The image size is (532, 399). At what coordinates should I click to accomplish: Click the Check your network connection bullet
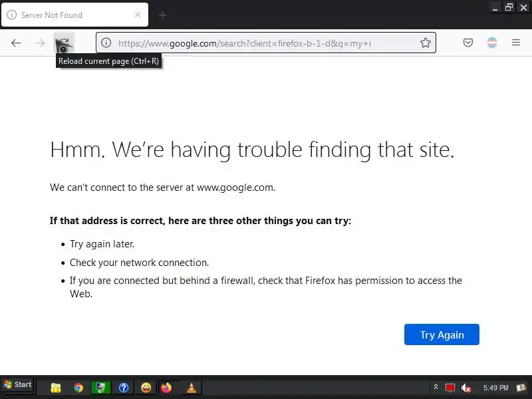pyautogui.click(x=139, y=263)
